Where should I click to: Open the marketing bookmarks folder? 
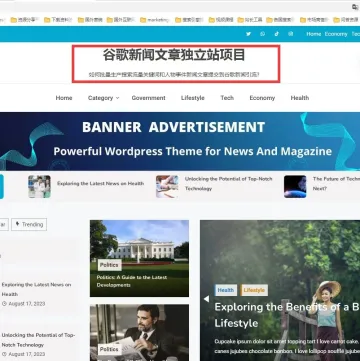pos(155,20)
